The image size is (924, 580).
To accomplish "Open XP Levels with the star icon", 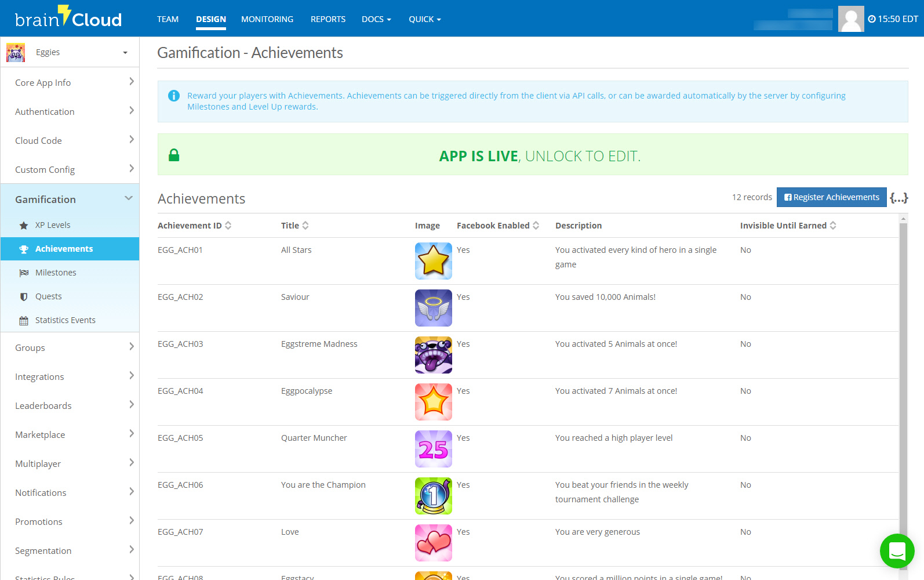I will [52, 225].
